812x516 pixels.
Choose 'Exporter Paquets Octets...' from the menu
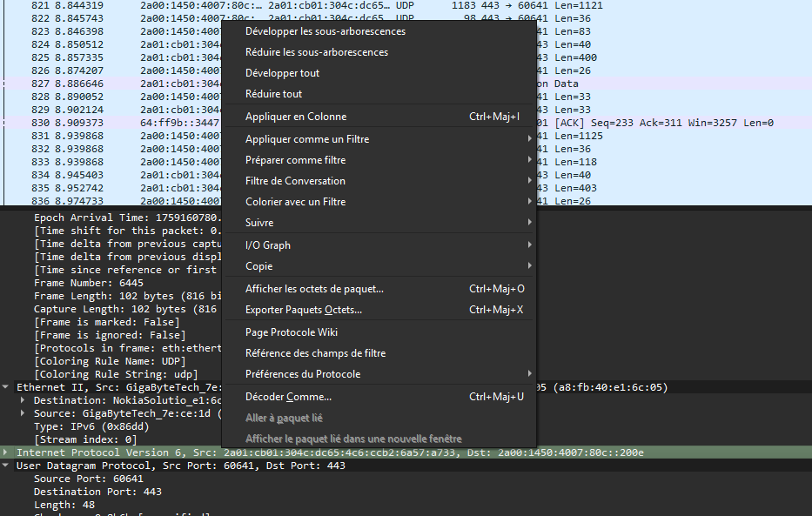click(x=303, y=310)
